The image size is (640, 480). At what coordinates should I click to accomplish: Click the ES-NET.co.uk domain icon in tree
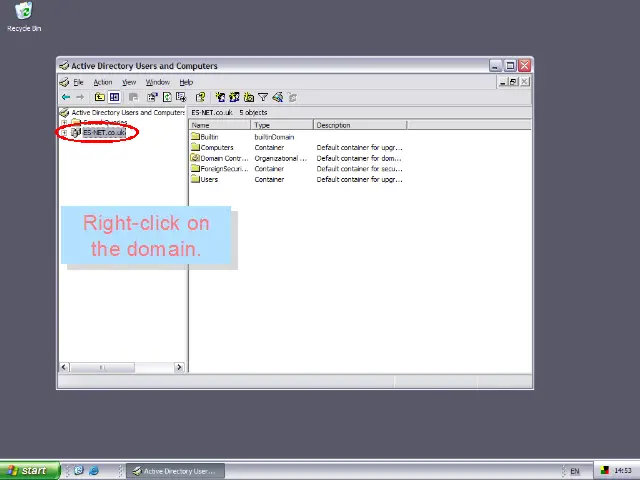76,132
